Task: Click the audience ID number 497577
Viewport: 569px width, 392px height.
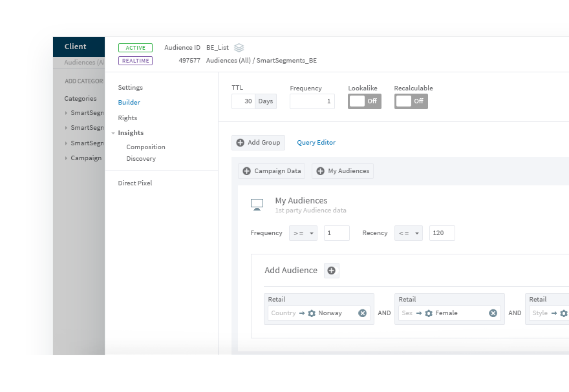Action: point(189,61)
